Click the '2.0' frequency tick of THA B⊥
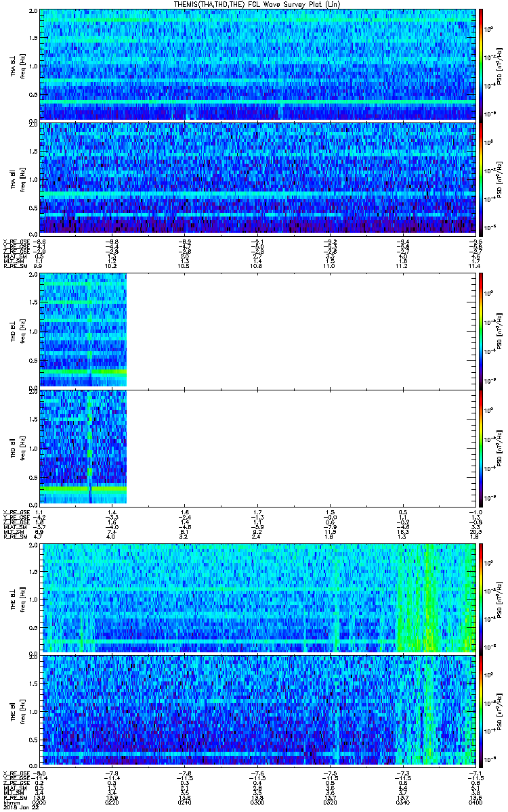The width and height of the screenshot is (508, 812). click(x=33, y=12)
